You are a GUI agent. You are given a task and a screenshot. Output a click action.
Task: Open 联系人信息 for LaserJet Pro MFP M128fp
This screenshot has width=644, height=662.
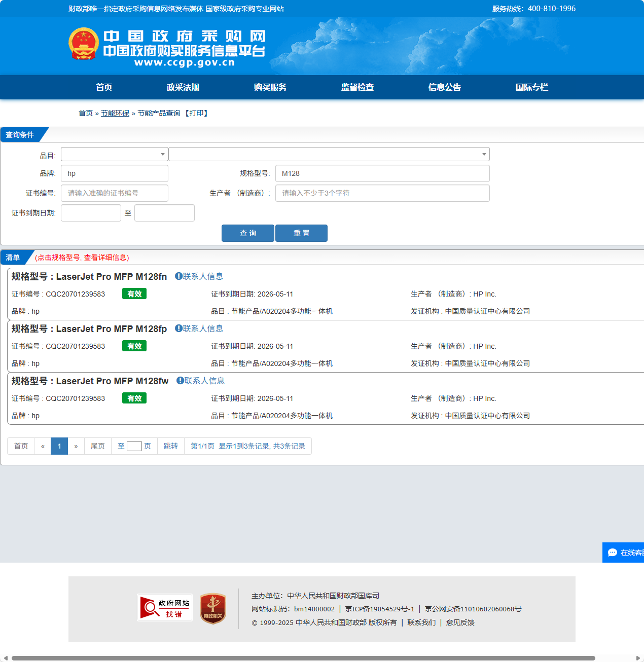tap(203, 328)
